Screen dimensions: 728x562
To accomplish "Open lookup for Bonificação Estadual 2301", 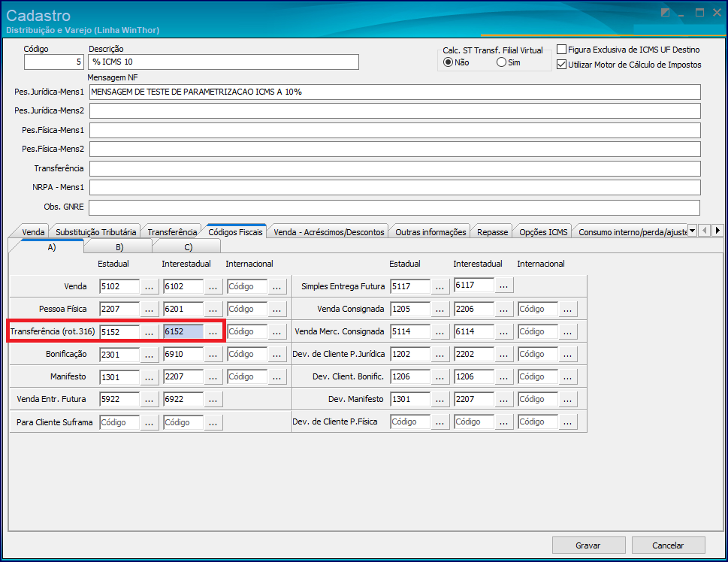I will (x=149, y=354).
